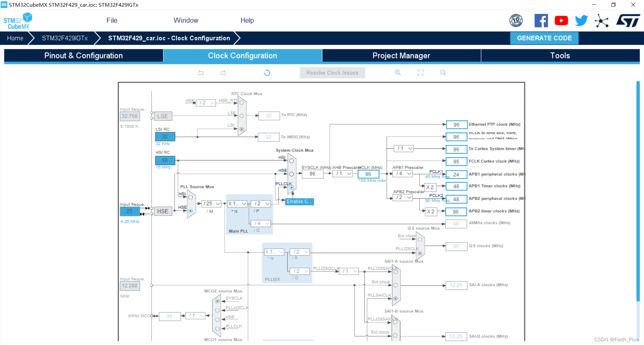Click Resolve Clock Issues button
Image resolution: width=644 pixels, height=345 pixels.
pos(332,73)
